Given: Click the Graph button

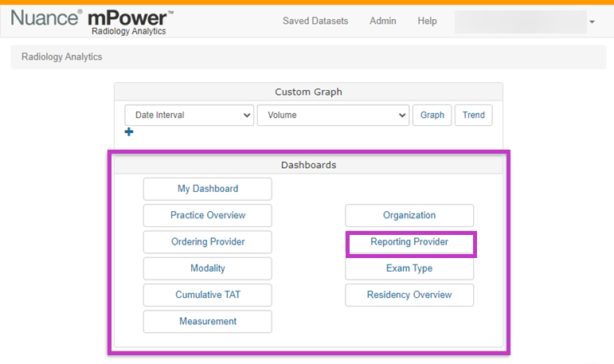Looking at the screenshot, I should pos(432,115).
